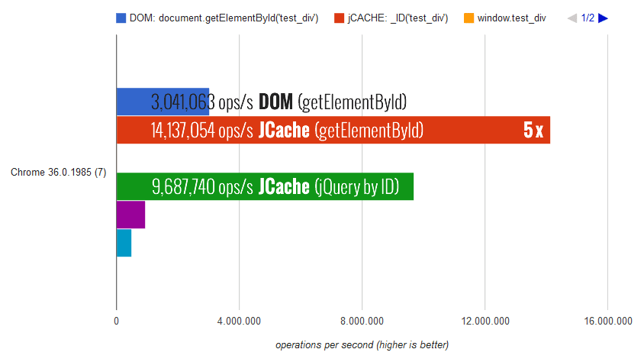This screenshot has height=362, width=644.
Task: Click the Chrome 36.0.1985 (7) axis label
Action: (58, 172)
